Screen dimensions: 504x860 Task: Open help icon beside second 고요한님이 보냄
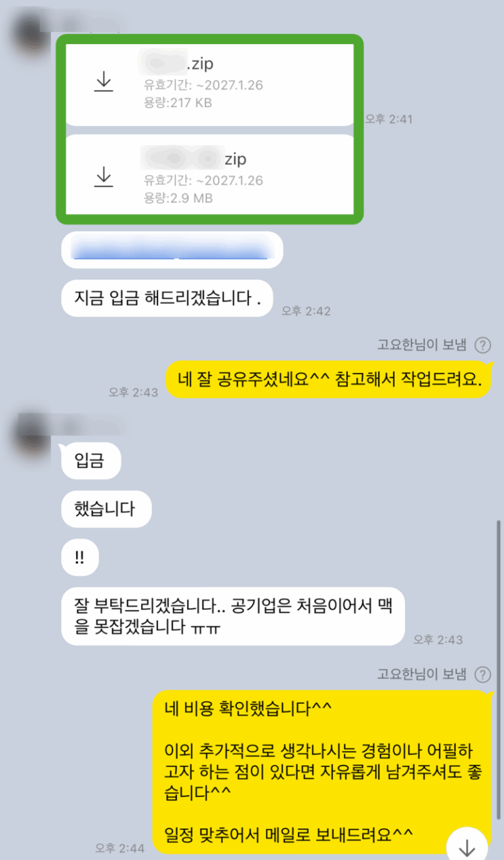click(483, 674)
